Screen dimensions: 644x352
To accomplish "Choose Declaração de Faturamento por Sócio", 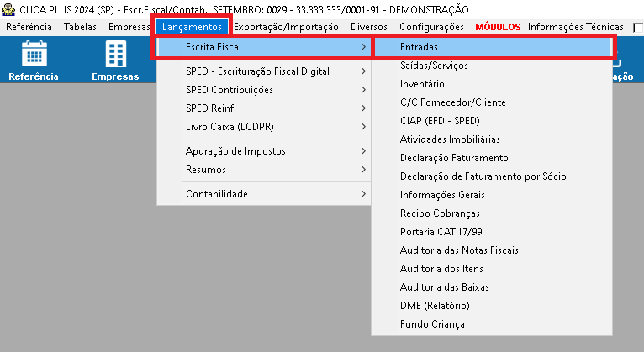I will [x=492, y=176].
